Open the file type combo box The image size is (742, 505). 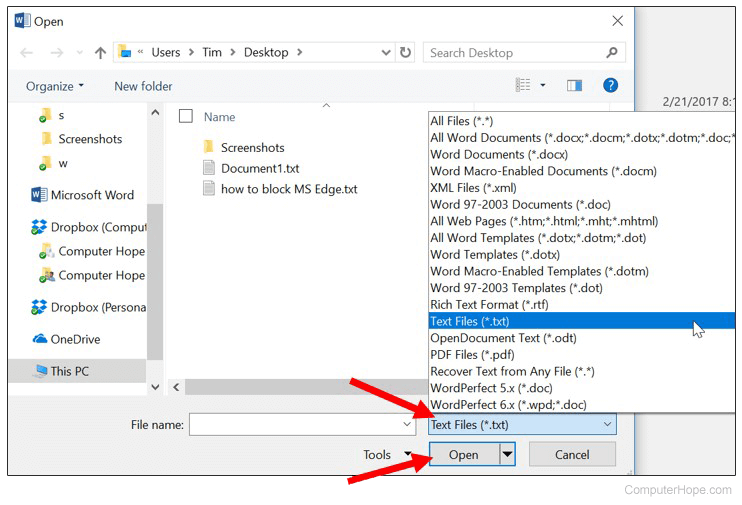(522, 425)
